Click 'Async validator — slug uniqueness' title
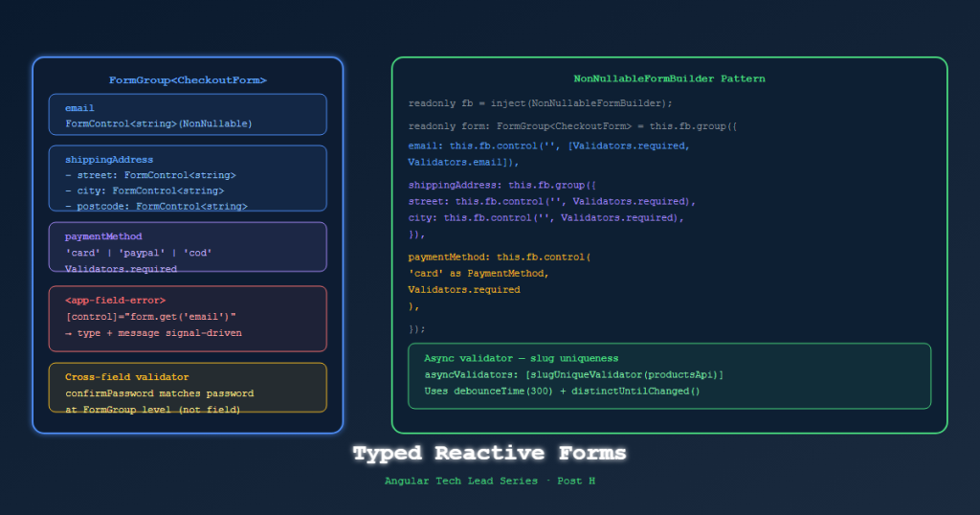The width and height of the screenshot is (980, 515). pos(522,358)
